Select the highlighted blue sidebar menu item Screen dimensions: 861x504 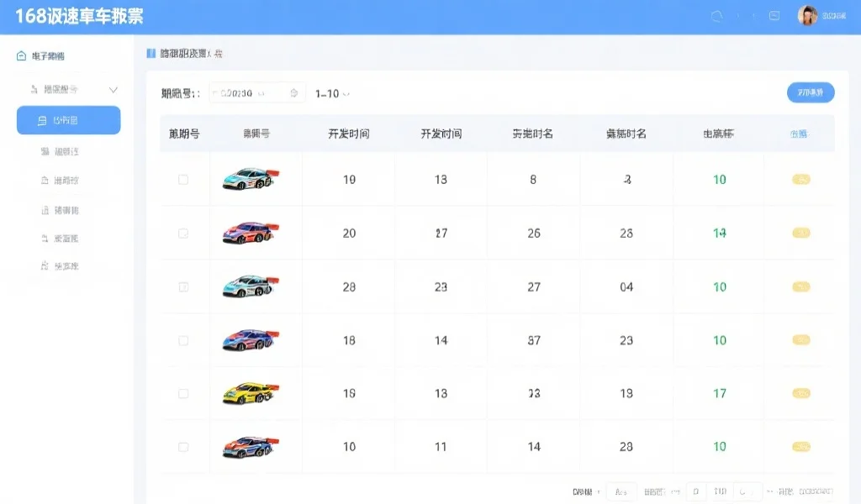coord(68,120)
